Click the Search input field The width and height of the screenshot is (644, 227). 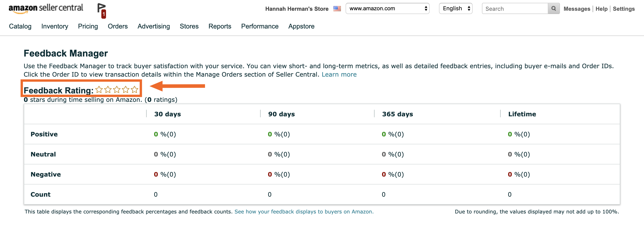click(x=515, y=8)
